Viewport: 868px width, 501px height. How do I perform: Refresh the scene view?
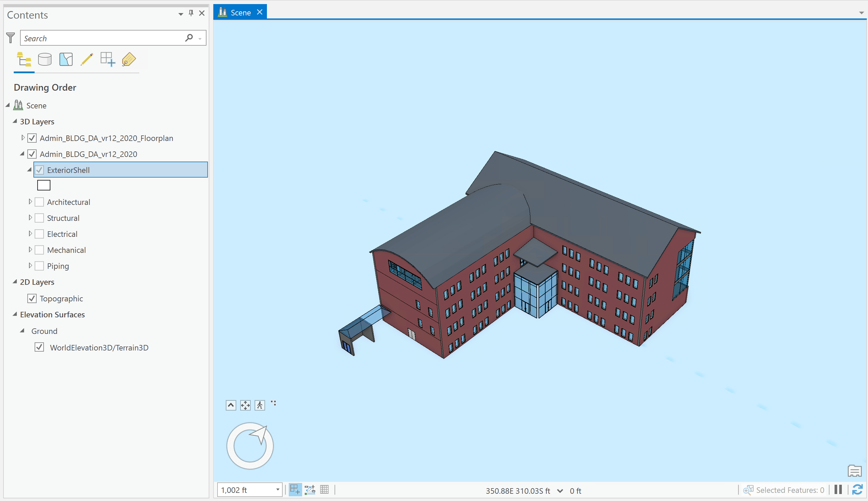click(857, 490)
